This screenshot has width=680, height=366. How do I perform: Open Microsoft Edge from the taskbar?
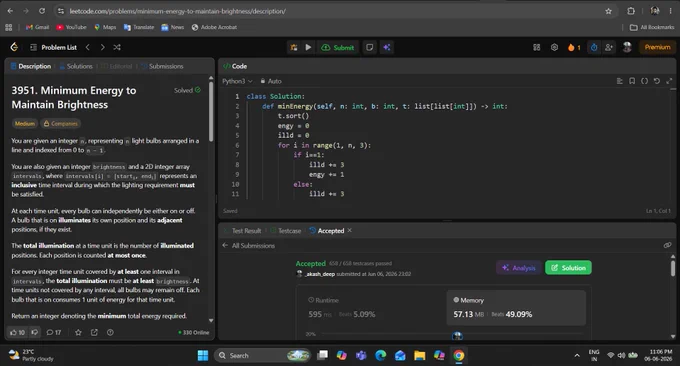380,356
